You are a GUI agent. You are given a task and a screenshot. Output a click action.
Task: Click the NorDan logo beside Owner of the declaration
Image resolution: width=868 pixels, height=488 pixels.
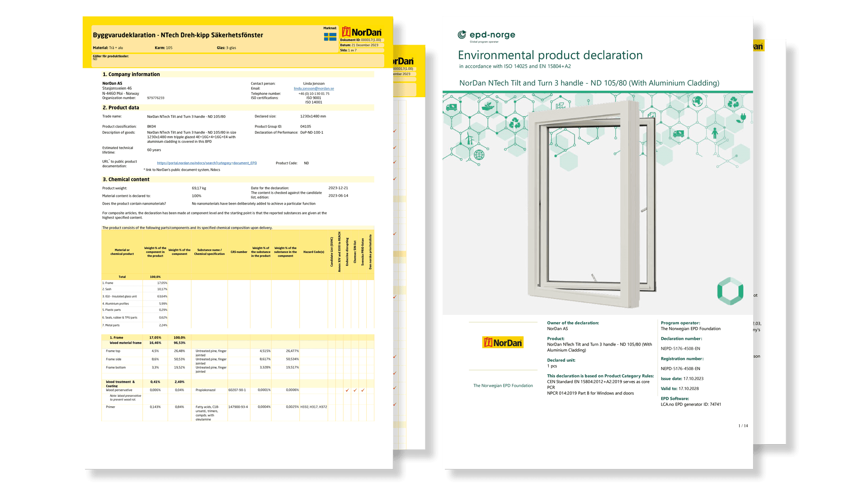[503, 343]
